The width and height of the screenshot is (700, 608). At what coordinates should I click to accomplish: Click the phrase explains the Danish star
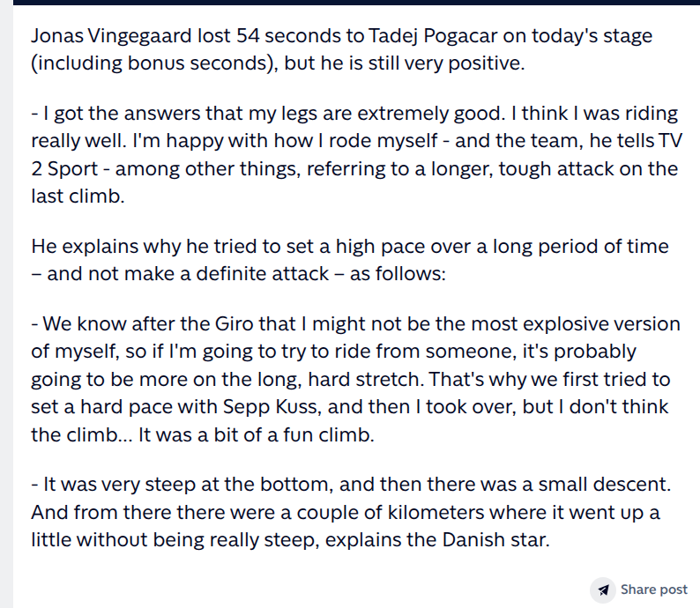pos(437,540)
